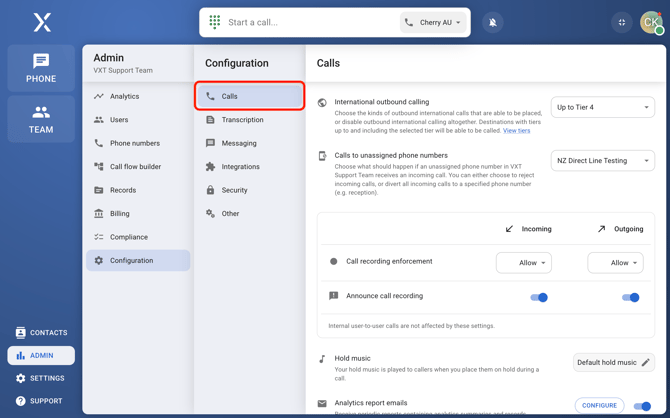670x418 pixels.
Task: Open Configuration in Admin menu
Action: click(x=138, y=260)
